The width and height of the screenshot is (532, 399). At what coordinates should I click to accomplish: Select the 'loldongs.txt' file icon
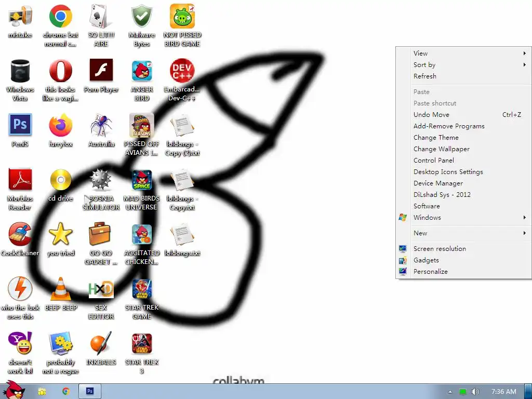point(182,240)
